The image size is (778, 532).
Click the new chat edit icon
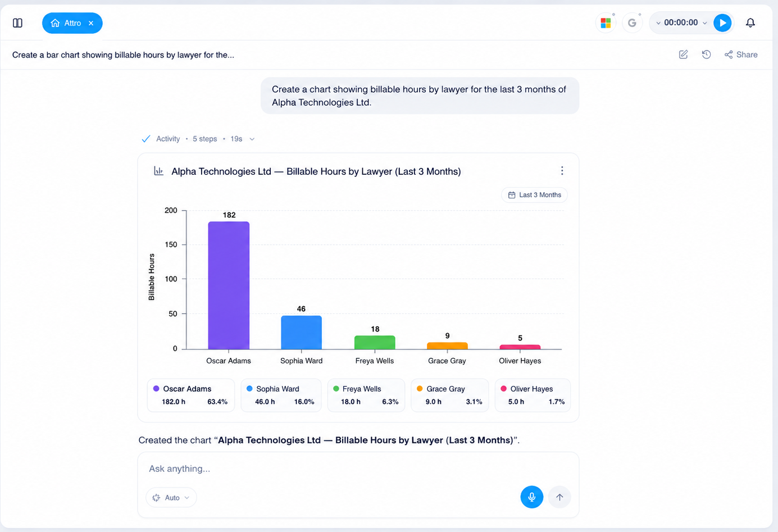(x=683, y=54)
